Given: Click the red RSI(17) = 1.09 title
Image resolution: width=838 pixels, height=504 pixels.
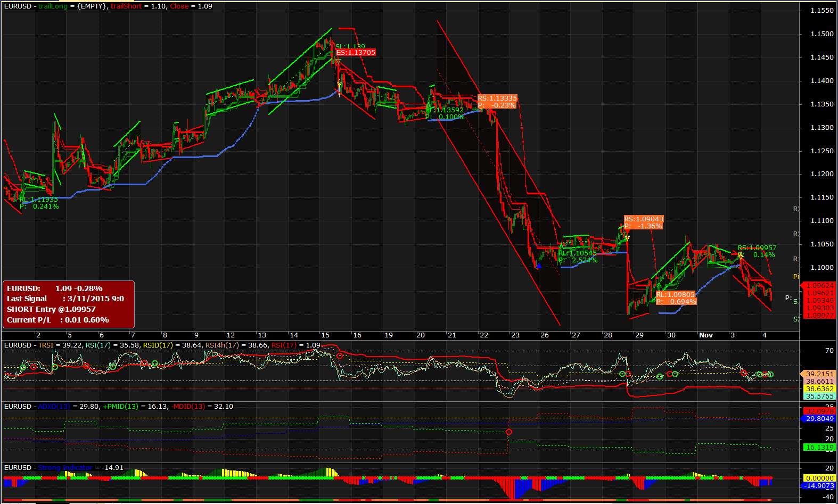Looking at the screenshot, I should coord(296,345).
